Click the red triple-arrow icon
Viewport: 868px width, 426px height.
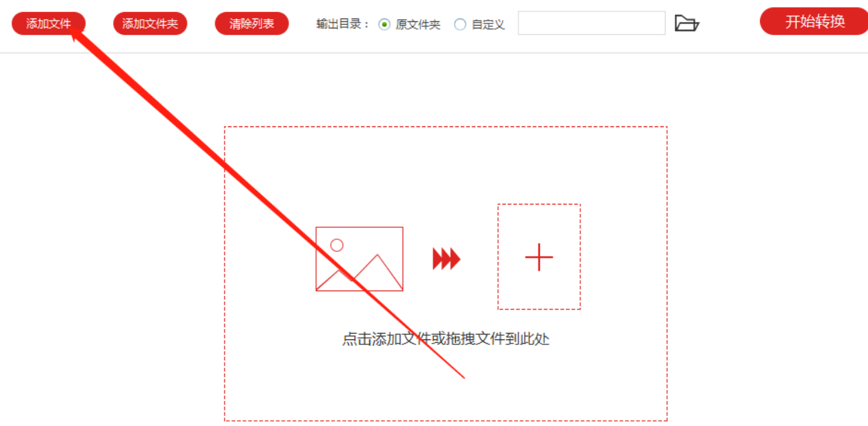point(447,259)
